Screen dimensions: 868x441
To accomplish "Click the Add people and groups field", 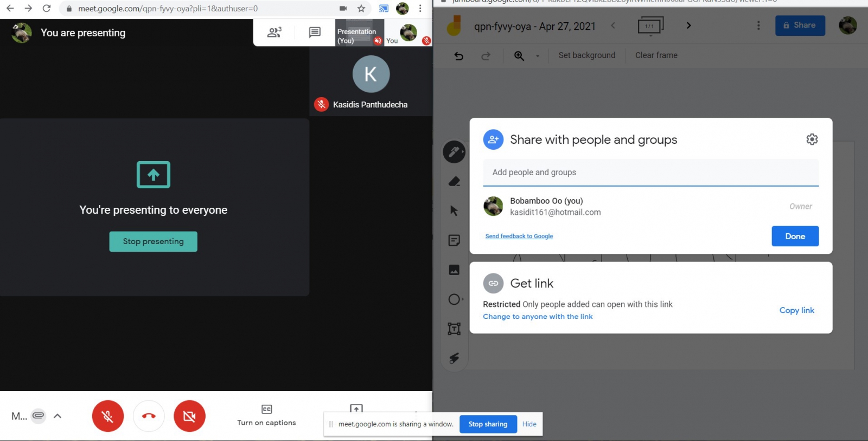I will 651,172.
